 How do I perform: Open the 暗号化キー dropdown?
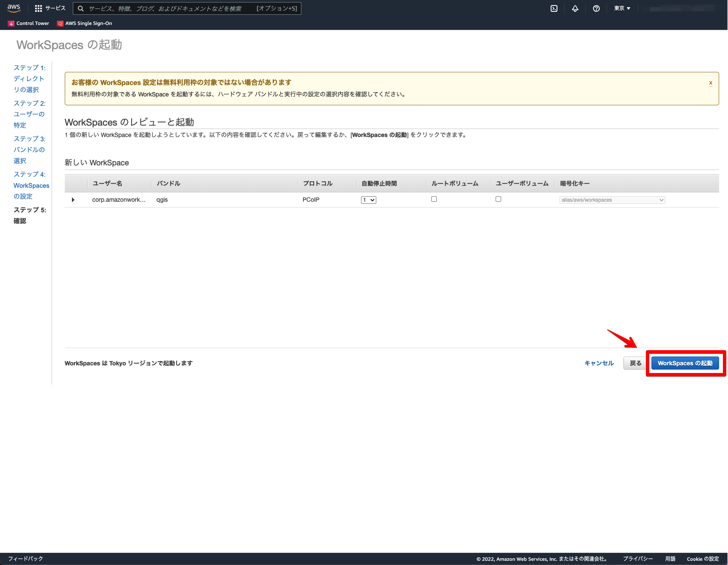612,200
